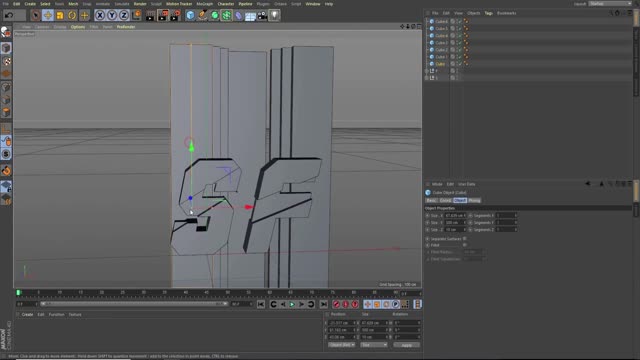Open the green array modeling icon
The width and height of the screenshot is (640, 360).
(227, 16)
